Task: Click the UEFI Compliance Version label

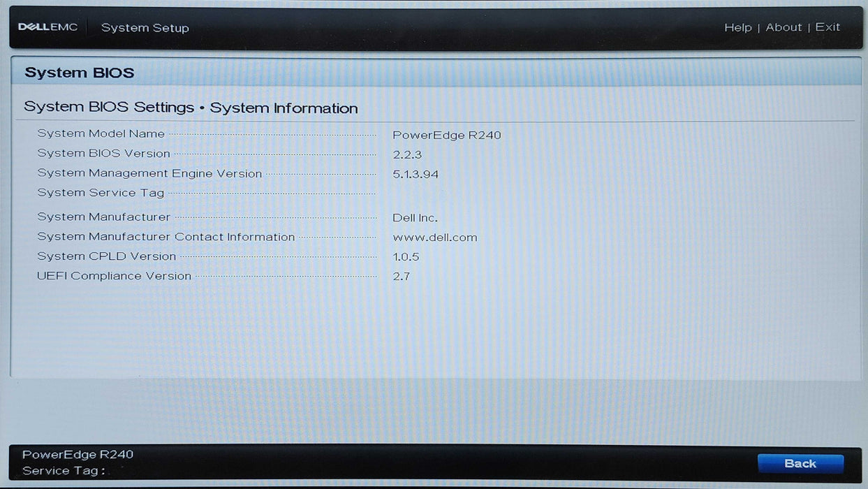Action: pos(115,276)
